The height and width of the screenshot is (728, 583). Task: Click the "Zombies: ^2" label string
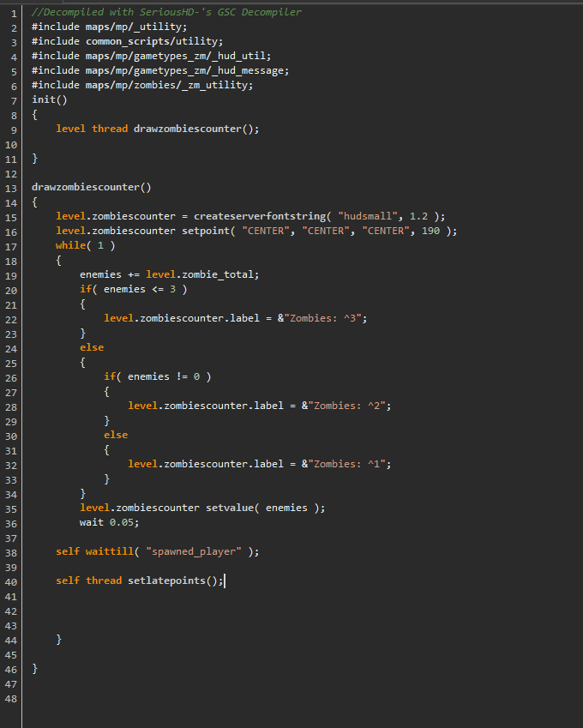pos(346,406)
